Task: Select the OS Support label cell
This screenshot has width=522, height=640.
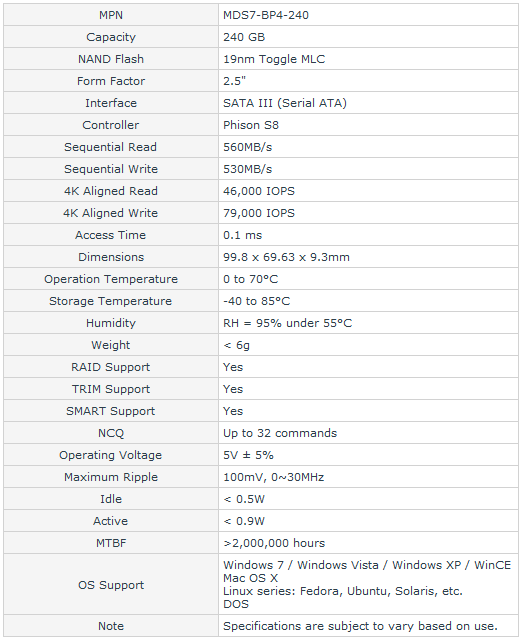Action: (x=111, y=584)
